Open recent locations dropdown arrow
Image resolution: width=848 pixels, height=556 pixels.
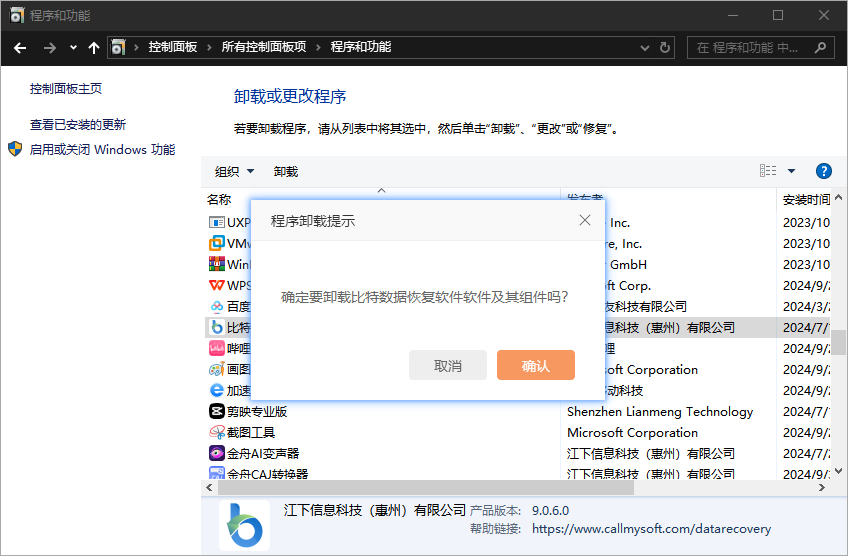click(x=73, y=48)
